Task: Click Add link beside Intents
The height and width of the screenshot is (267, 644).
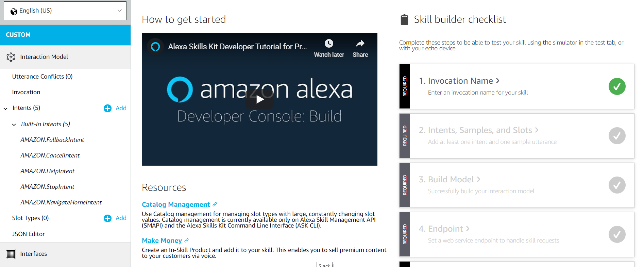Action: point(121,108)
